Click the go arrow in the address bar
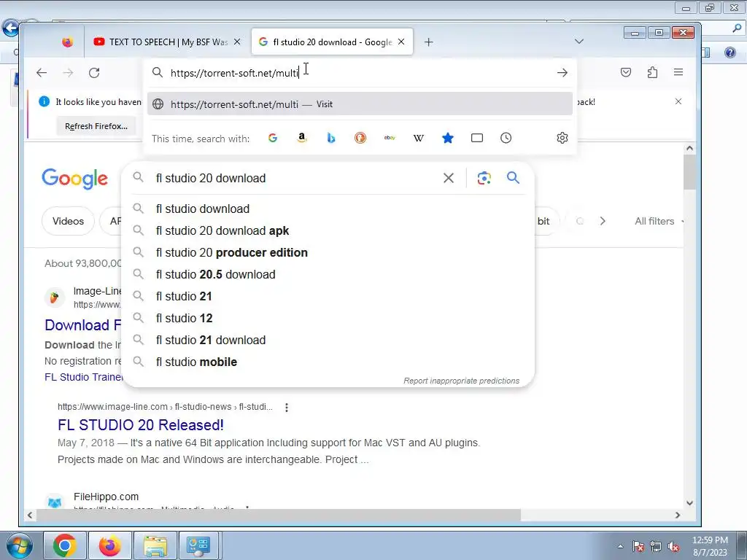 [562, 72]
